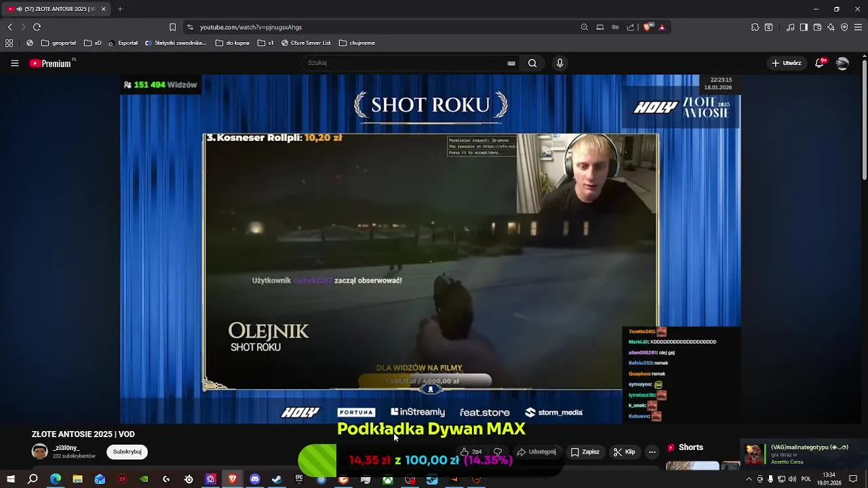
Task: Share this page from address bar
Action: click(631, 27)
